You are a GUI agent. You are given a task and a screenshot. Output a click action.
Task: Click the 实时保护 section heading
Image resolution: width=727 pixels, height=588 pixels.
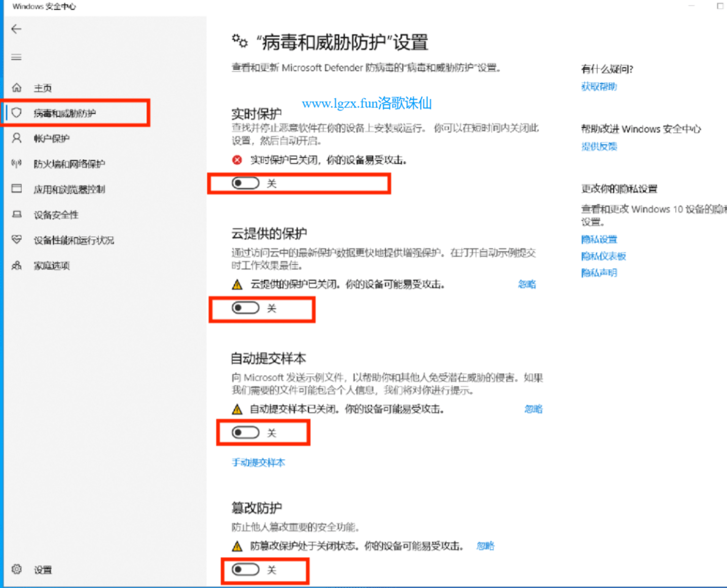tap(257, 114)
